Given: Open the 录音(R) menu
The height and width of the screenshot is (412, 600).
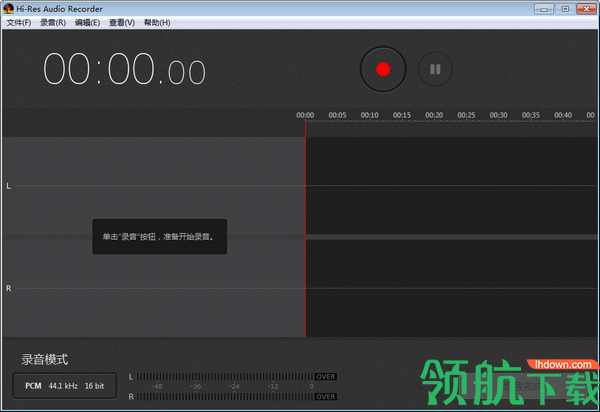Looking at the screenshot, I should (x=53, y=23).
